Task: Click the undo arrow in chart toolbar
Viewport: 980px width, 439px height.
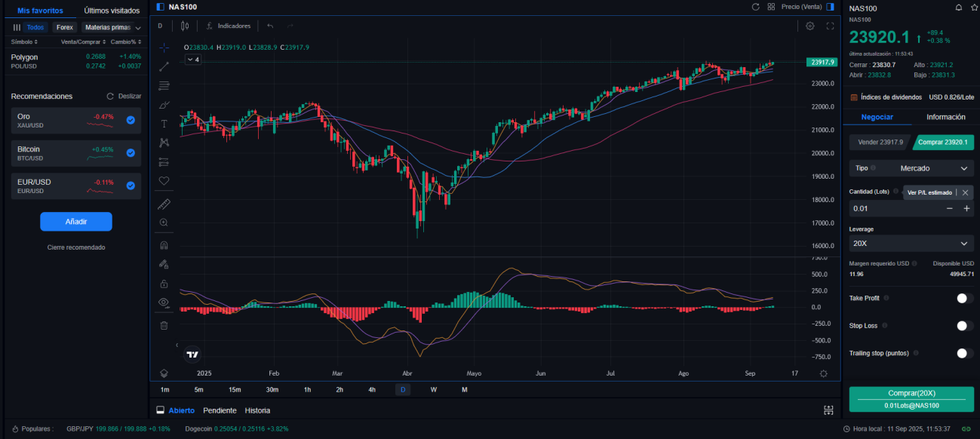Action: click(x=270, y=26)
